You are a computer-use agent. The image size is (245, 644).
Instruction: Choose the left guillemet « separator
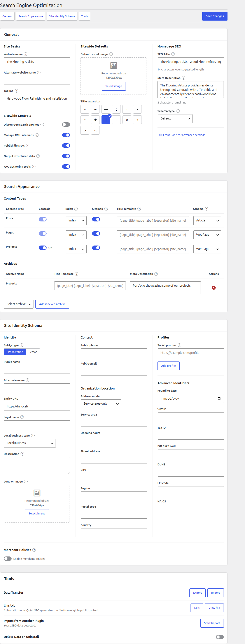click(127, 120)
